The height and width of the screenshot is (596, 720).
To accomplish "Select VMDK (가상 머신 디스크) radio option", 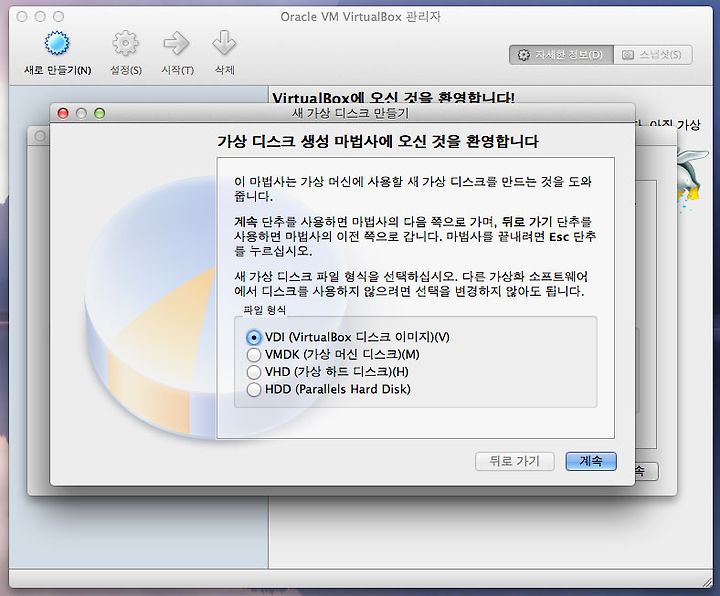I will click(x=253, y=355).
